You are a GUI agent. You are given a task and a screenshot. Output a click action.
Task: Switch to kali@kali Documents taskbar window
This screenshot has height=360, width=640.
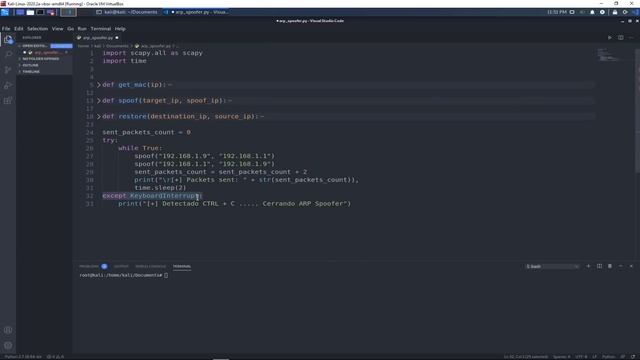pyautogui.click(x=127, y=12)
